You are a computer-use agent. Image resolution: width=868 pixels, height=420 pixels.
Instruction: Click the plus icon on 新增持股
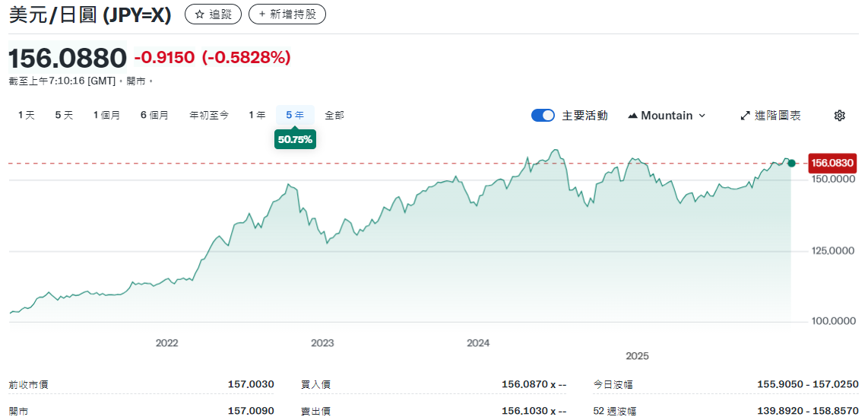262,14
